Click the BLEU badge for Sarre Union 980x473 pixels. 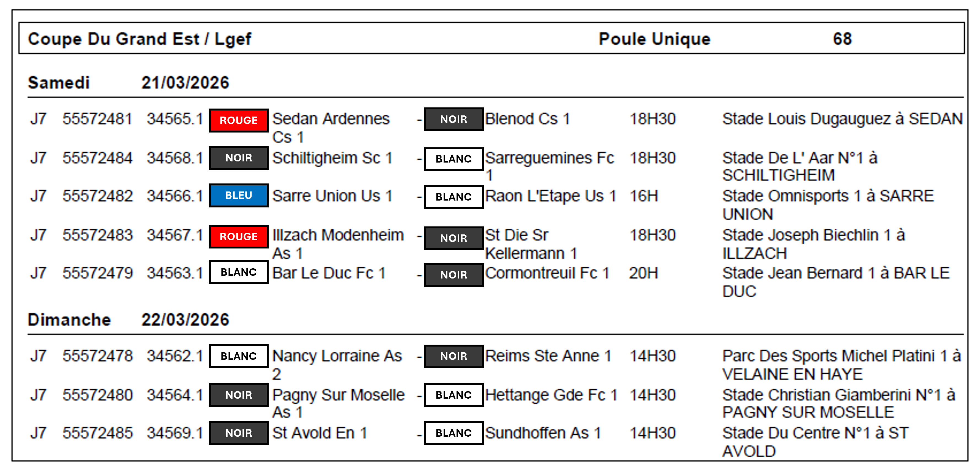coord(239,196)
